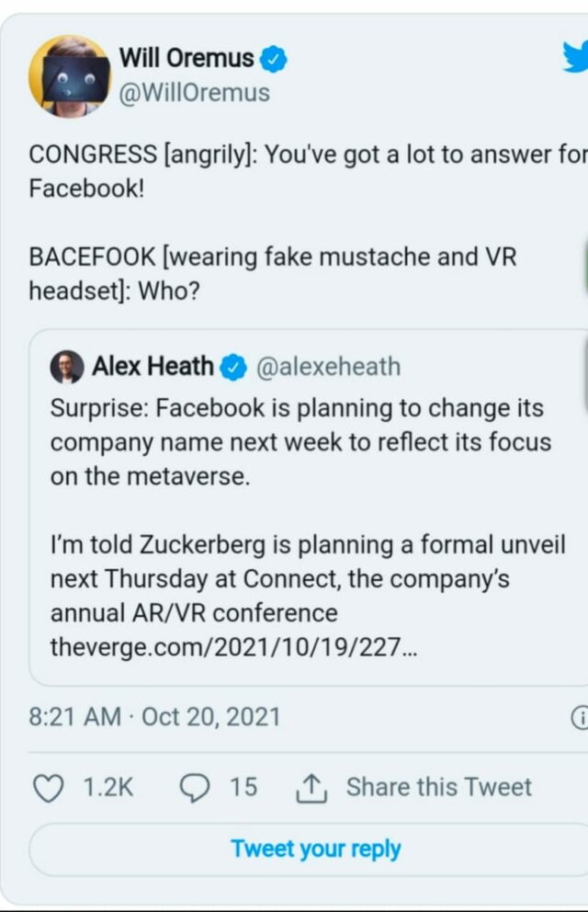This screenshot has width=588, height=912.
Task: Click Will Oremus's blue verified badge
Action: click(x=273, y=60)
